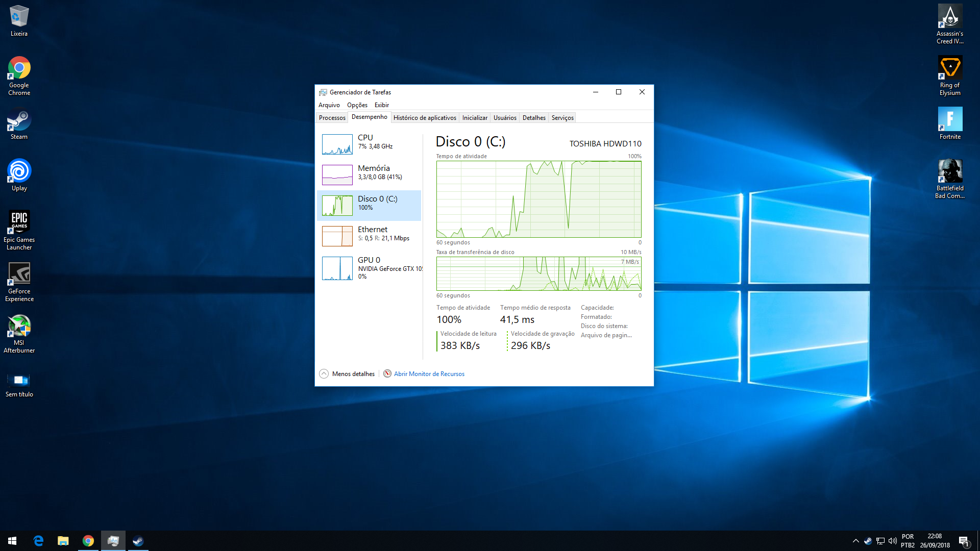Switch to the Inicializar tab
The width and height of the screenshot is (980, 551).
tap(475, 118)
